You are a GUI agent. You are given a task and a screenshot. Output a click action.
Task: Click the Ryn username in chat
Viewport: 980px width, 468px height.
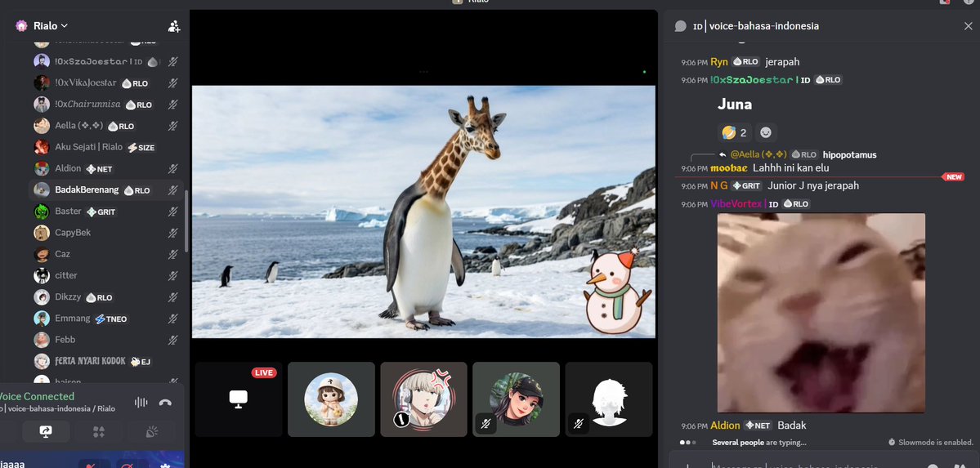[718, 62]
